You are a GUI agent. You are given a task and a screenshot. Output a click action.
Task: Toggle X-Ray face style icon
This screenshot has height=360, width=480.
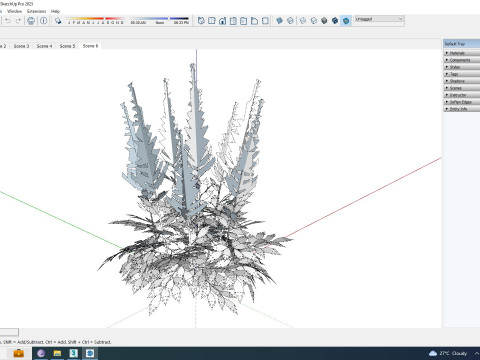[279, 21]
